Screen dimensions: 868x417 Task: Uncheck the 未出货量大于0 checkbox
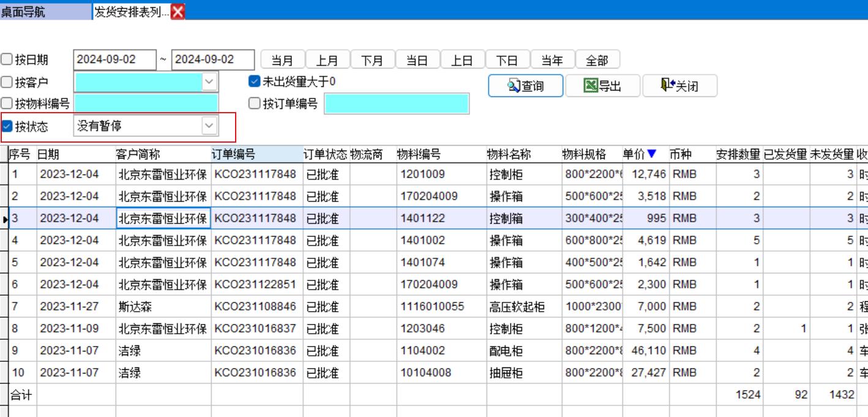pos(255,81)
